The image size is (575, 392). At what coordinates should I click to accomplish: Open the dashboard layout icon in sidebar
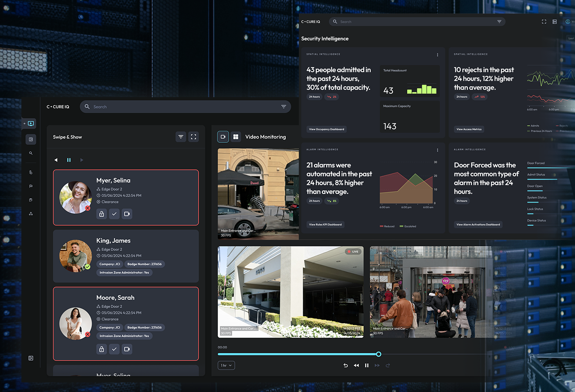(x=31, y=139)
